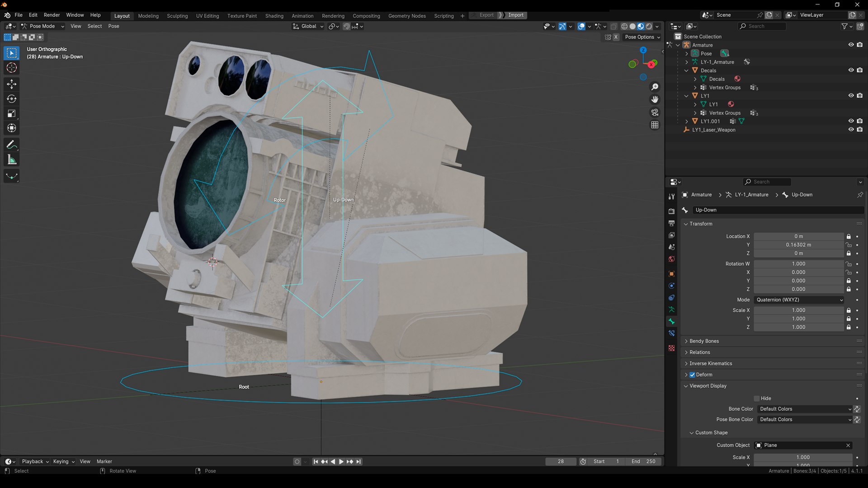This screenshot has height=488, width=868.
Task: Toggle the Deform checkbox
Action: [692, 375]
